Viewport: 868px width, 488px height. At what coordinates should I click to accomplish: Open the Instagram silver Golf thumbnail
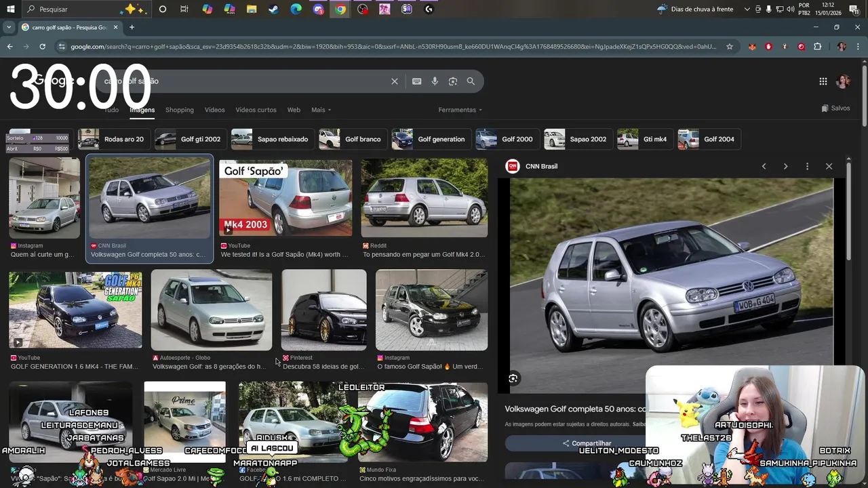point(44,198)
